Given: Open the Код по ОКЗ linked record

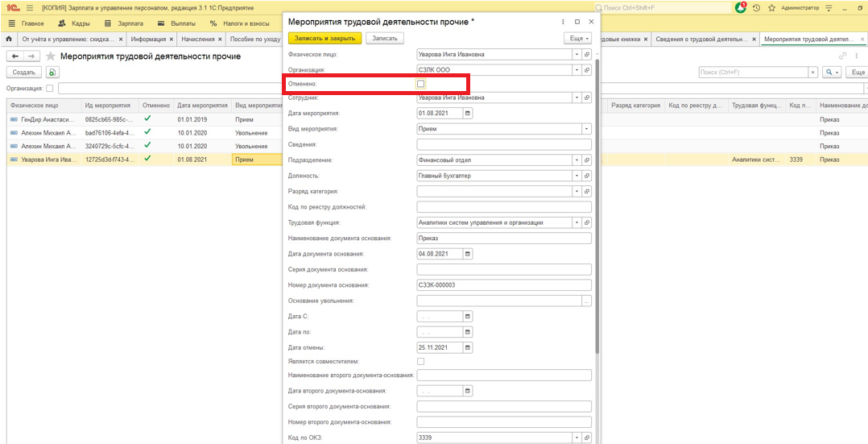Looking at the screenshot, I should (587, 438).
